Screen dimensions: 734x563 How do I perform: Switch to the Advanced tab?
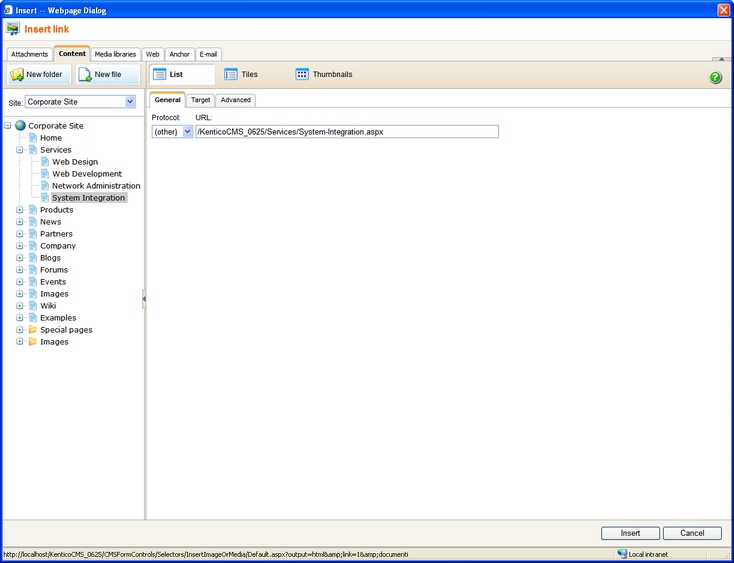(236, 100)
